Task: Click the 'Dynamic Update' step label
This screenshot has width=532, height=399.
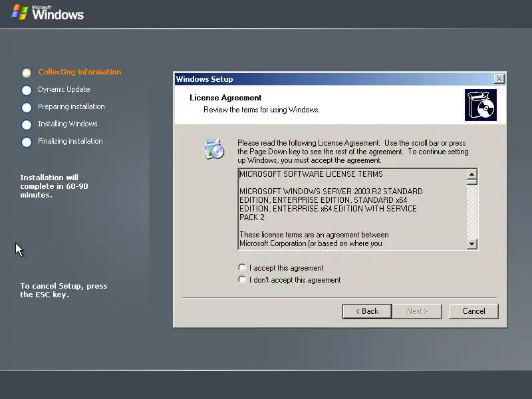Action: 64,89
